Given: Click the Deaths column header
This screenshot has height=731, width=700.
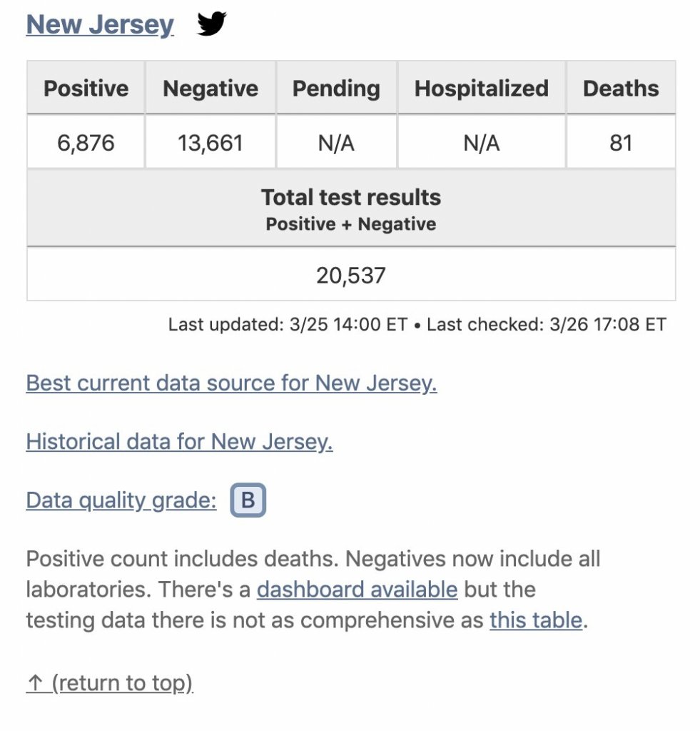Looking at the screenshot, I should coord(621,89).
